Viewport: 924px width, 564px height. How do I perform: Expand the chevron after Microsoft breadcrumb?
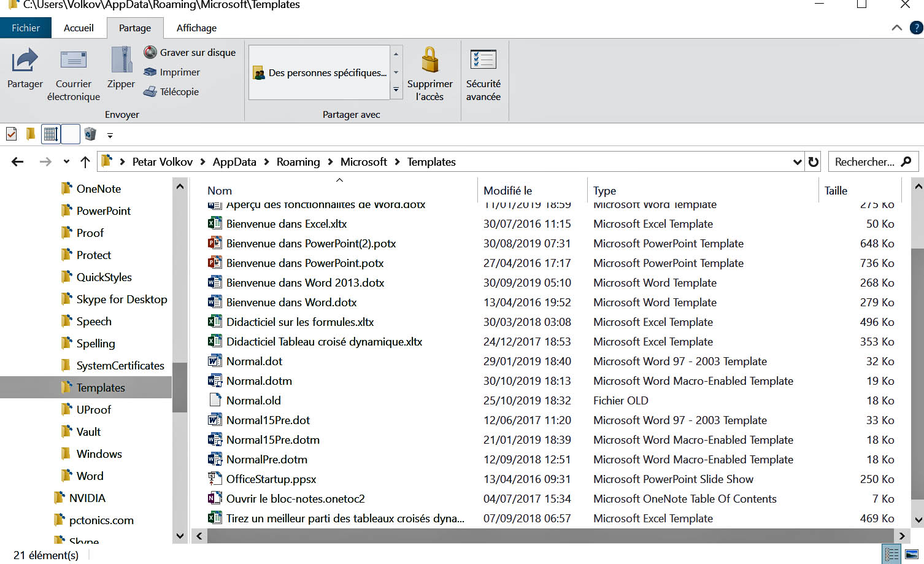point(397,162)
